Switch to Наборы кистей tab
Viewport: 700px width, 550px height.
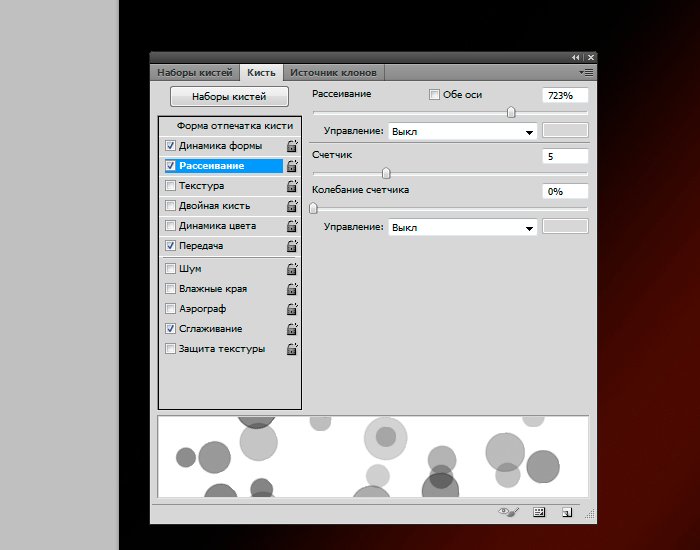pos(195,73)
